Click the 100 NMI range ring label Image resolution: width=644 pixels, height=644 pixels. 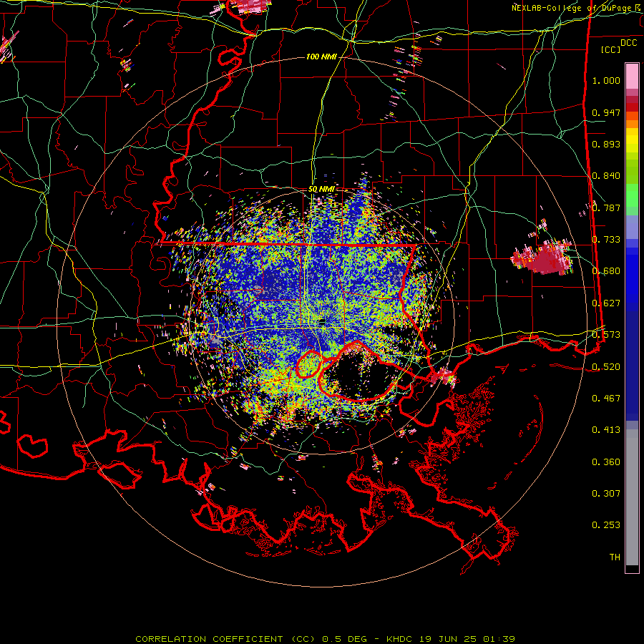[x=321, y=57]
